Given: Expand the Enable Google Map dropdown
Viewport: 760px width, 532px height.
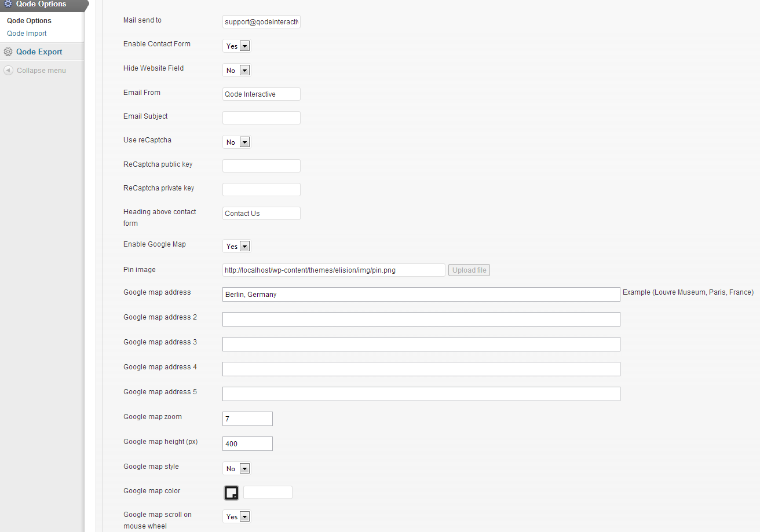Looking at the screenshot, I should click(x=237, y=247).
